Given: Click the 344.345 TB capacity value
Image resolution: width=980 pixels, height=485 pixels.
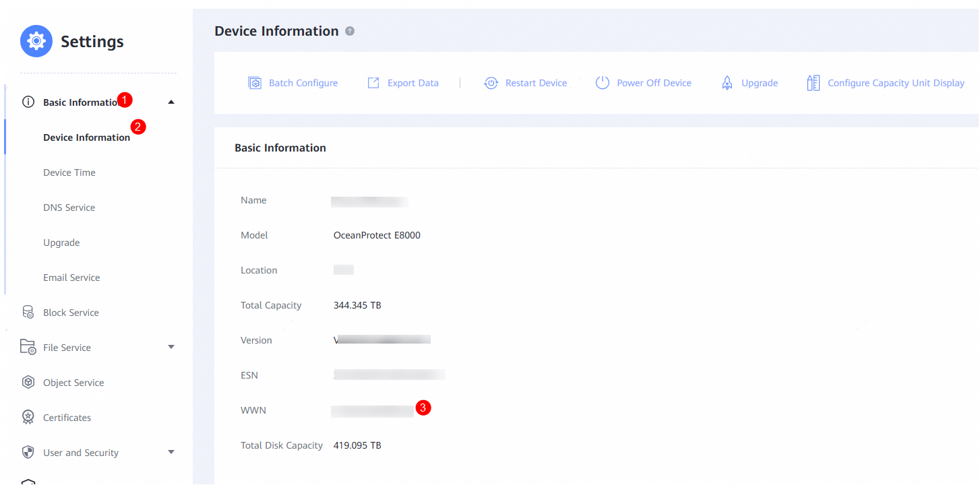Looking at the screenshot, I should 357,305.
